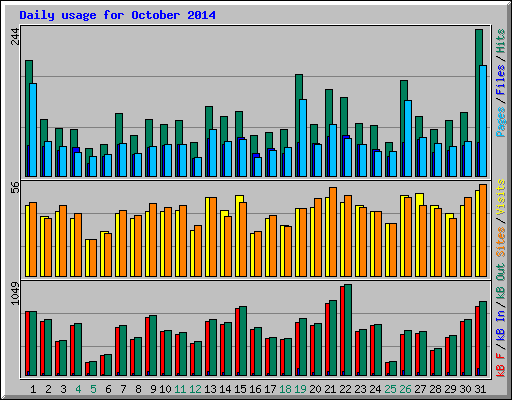Screen dimensions: 512x400
Task: Click the day 30 label on the x-axis
Action: point(465,389)
